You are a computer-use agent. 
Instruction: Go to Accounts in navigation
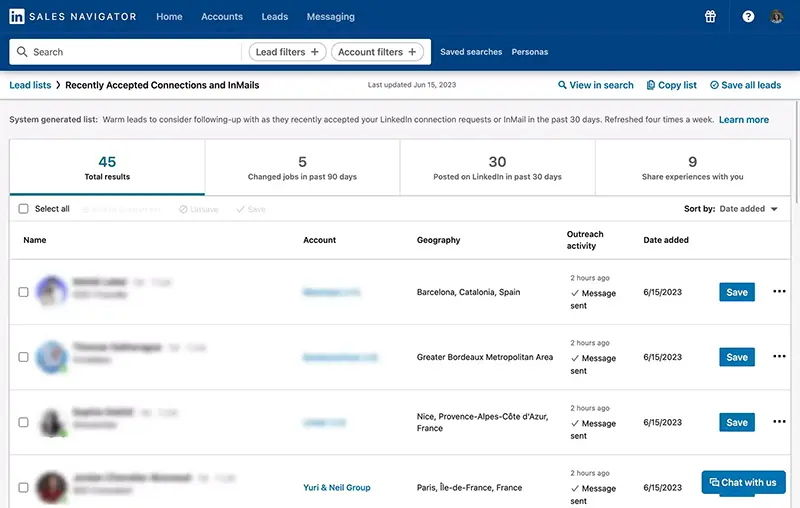tap(222, 16)
